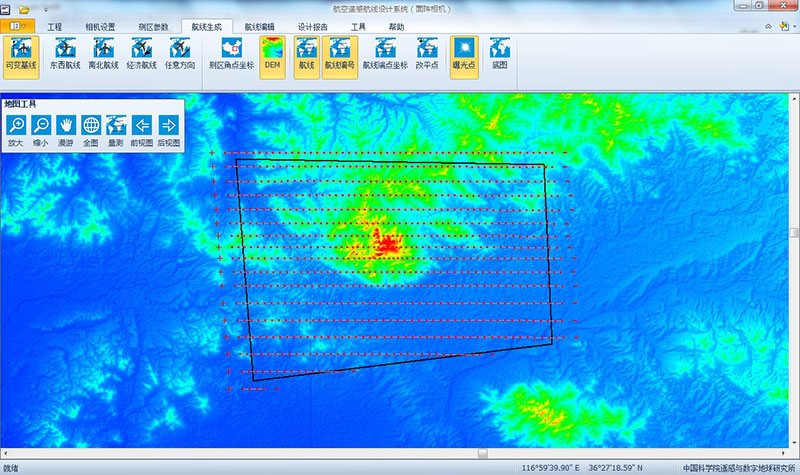This screenshot has width=800, height=475.
Task: Click the 底图 basemap button
Action: [499, 54]
